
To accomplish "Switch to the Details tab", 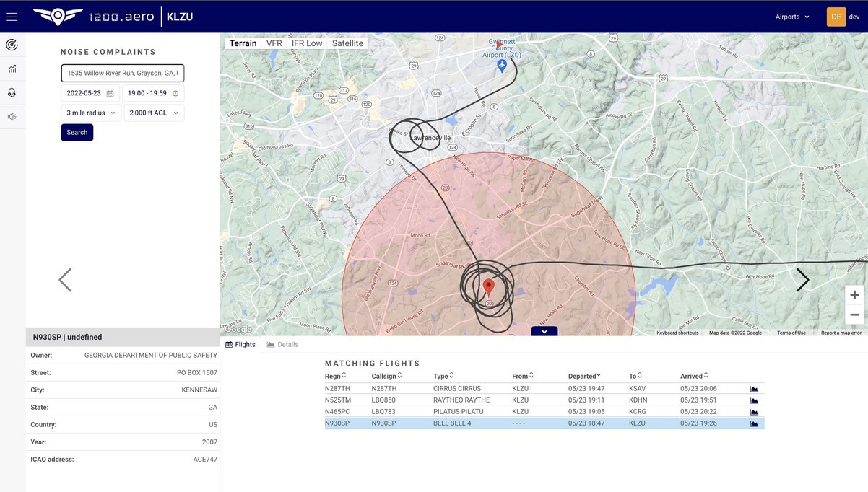I will point(283,345).
